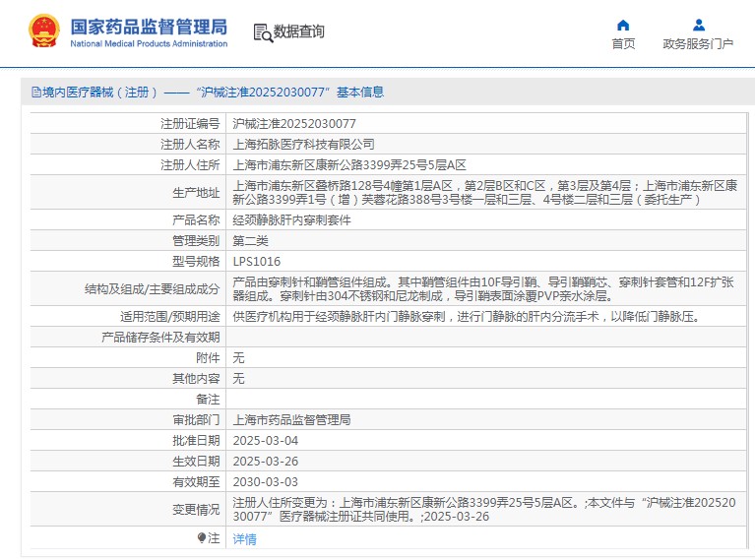This screenshot has height=560, width=755.
Task: Click the model specification value LPS1016
Action: (x=256, y=262)
